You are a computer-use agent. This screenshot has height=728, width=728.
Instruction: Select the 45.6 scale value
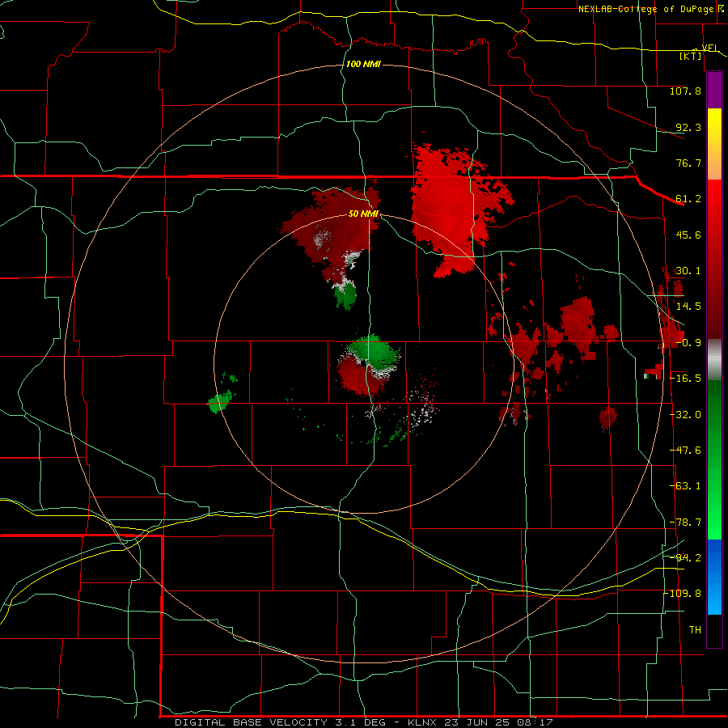688,235
